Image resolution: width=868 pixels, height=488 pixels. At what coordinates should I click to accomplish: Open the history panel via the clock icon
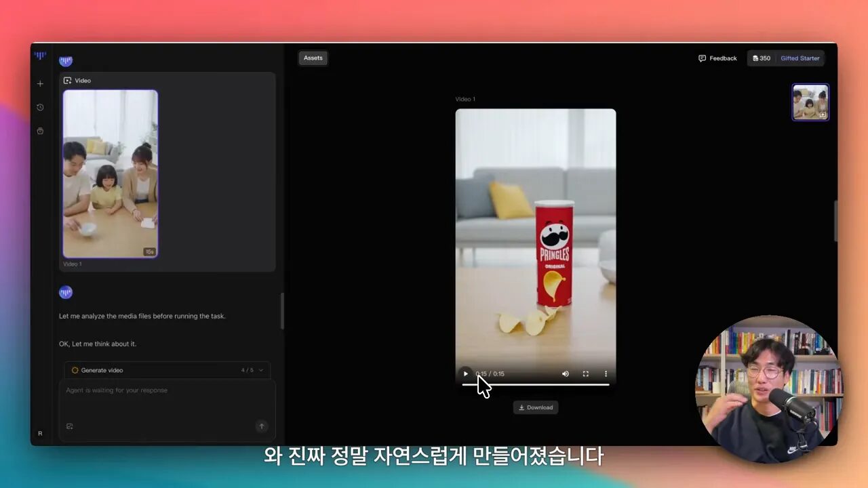(40, 107)
